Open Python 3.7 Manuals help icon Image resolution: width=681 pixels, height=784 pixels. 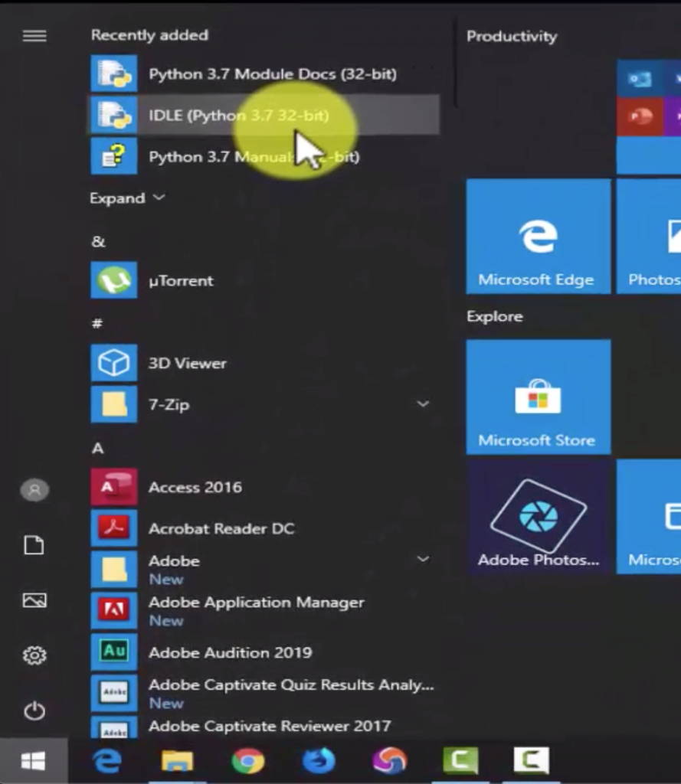[113, 156]
